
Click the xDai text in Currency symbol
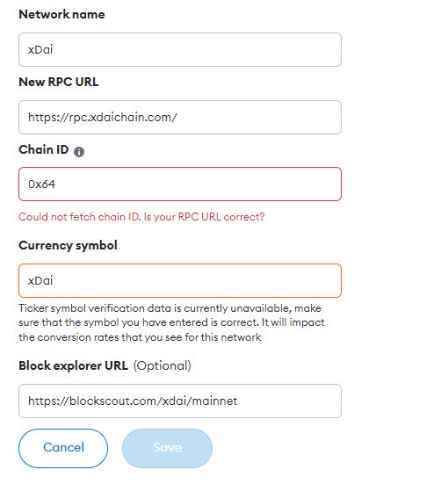coord(40,280)
